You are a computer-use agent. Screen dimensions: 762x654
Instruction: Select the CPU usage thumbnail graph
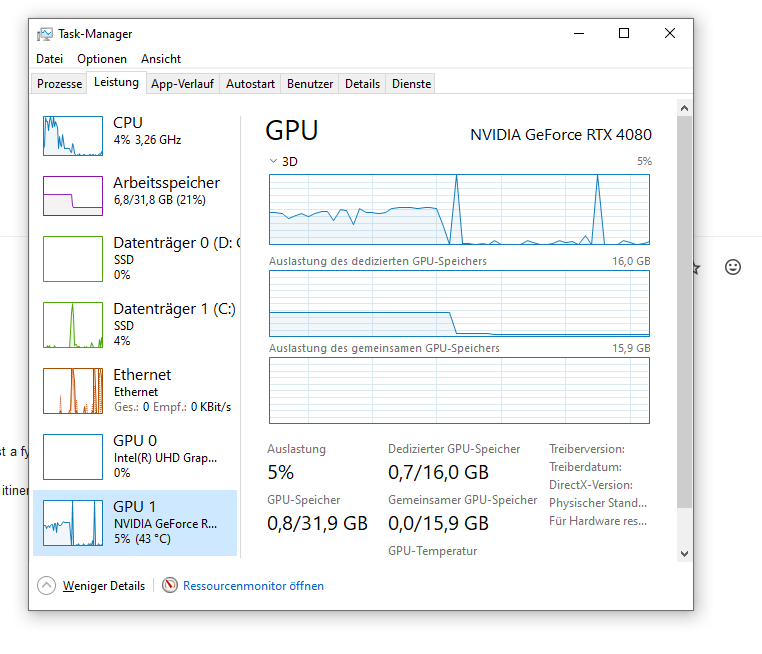[73, 136]
